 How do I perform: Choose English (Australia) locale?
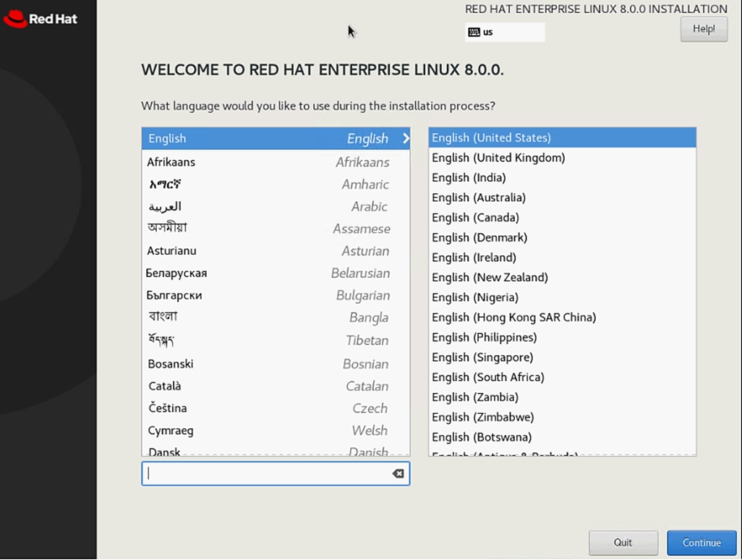click(x=562, y=198)
